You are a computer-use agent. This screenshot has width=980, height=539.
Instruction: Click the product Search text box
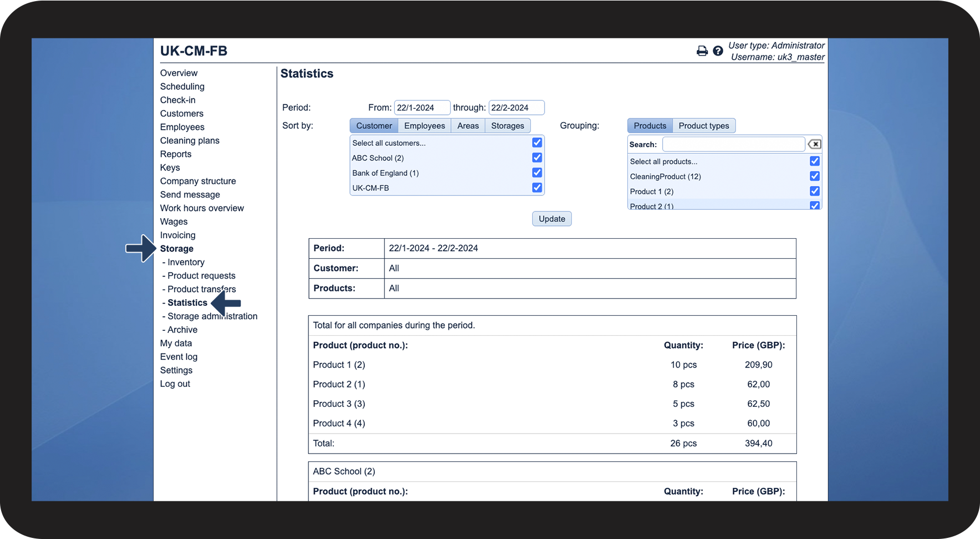tap(733, 144)
